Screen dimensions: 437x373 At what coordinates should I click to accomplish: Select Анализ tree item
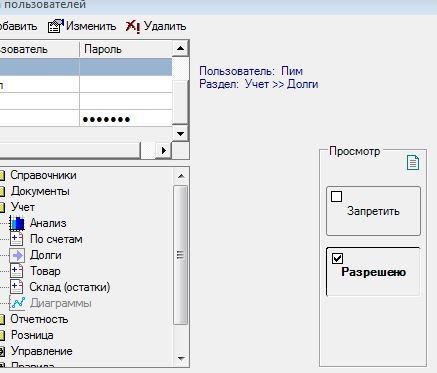[48, 223]
